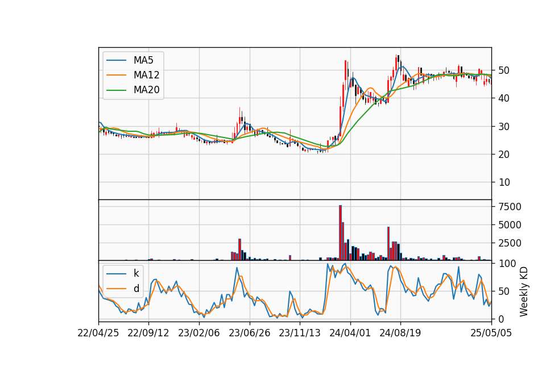Click the date label 22/04/25
Screen dimensions: 546x392
click(x=98, y=333)
